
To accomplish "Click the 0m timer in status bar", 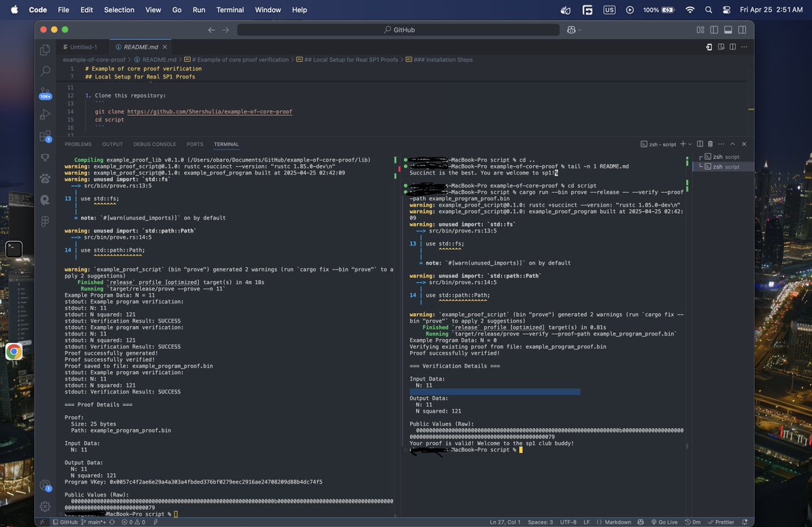I will [x=692, y=522].
